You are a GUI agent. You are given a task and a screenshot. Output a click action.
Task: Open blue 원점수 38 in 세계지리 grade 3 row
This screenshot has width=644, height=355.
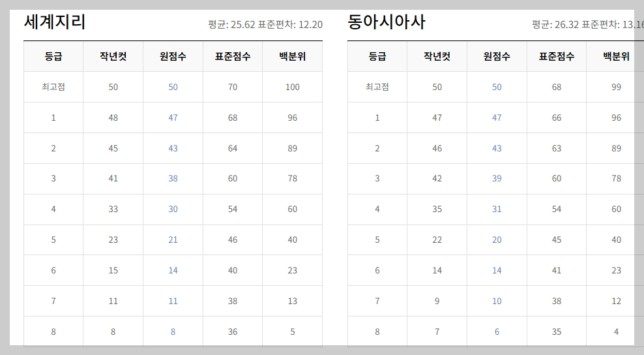tap(173, 179)
